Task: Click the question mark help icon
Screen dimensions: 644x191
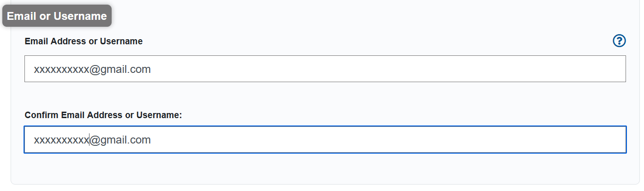Action: (x=619, y=41)
